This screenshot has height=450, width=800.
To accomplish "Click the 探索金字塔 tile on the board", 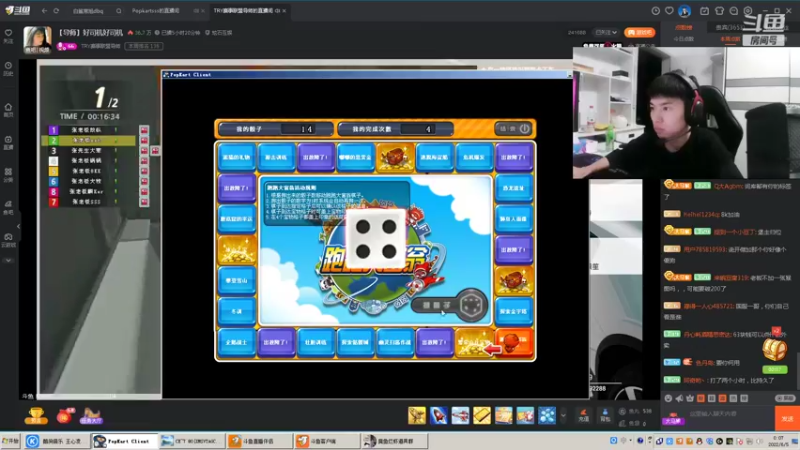I will coord(514,311).
